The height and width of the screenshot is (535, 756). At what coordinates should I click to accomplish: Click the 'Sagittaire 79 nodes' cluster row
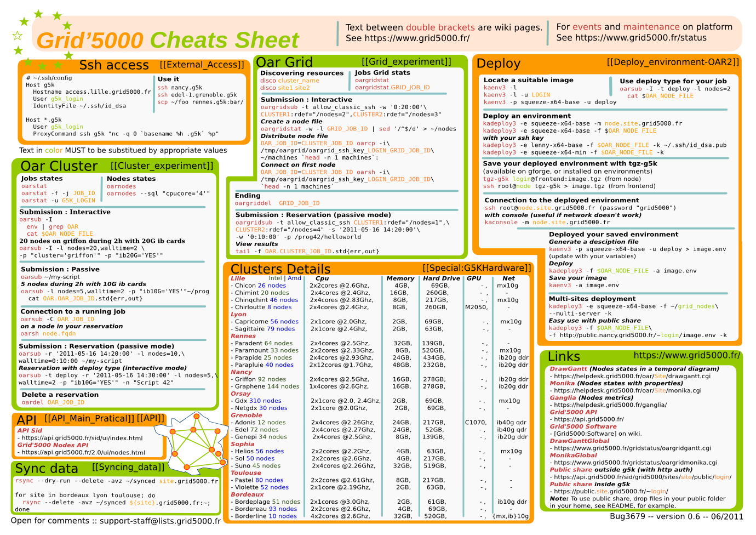click(x=379, y=329)
